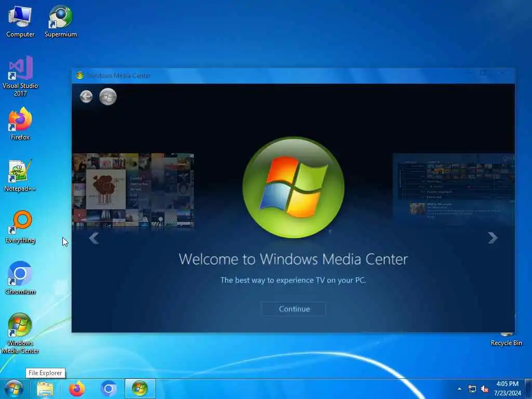This screenshot has height=399, width=532.
Task: Click the Show desktop strip
Action: [x=528, y=389]
